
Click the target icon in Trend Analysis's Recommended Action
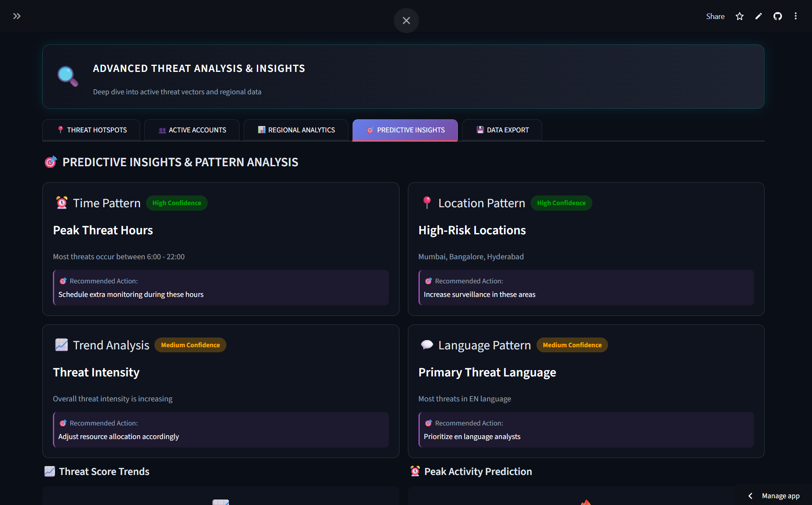tap(63, 423)
